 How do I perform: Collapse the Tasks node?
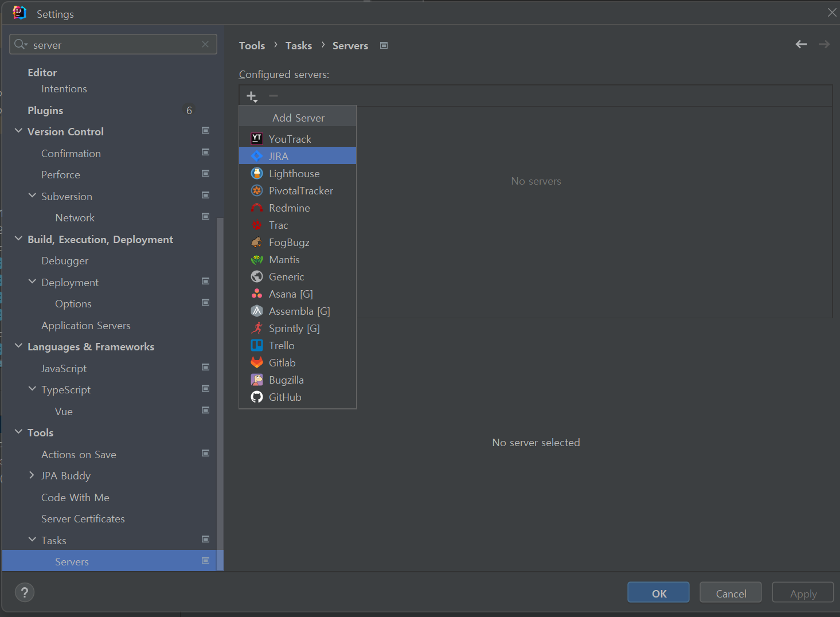[x=32, y=540]
